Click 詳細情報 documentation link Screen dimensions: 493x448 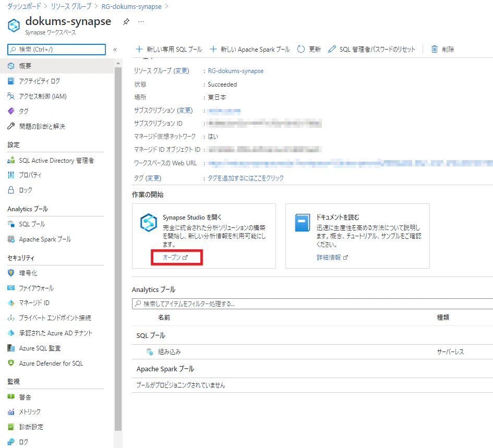(x=332, y=258)
